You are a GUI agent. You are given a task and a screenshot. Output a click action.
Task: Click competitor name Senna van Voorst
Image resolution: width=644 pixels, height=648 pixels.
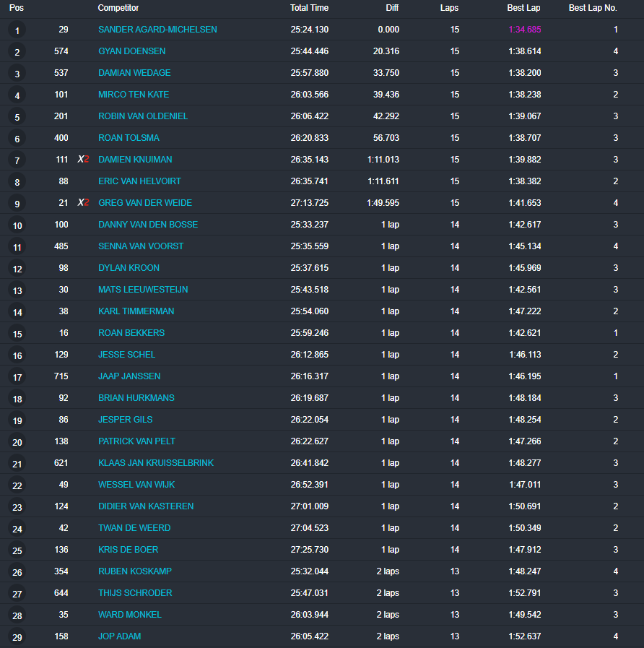141,246
